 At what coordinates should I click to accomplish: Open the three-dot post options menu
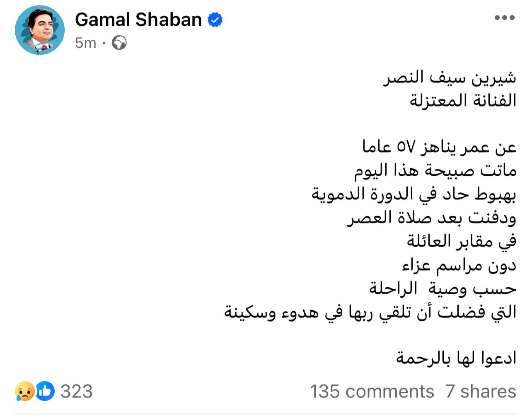coord(504,18)
